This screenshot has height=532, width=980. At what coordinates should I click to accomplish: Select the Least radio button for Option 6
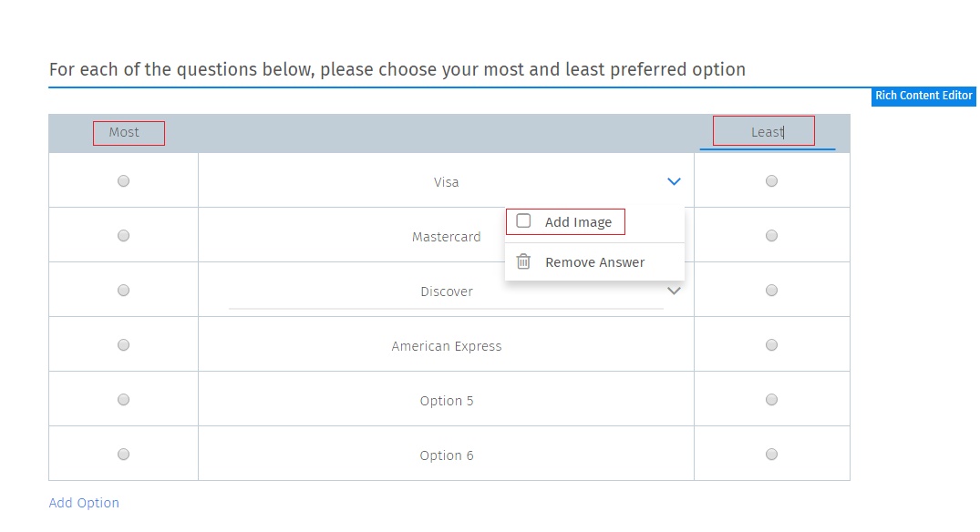[771, 454]
